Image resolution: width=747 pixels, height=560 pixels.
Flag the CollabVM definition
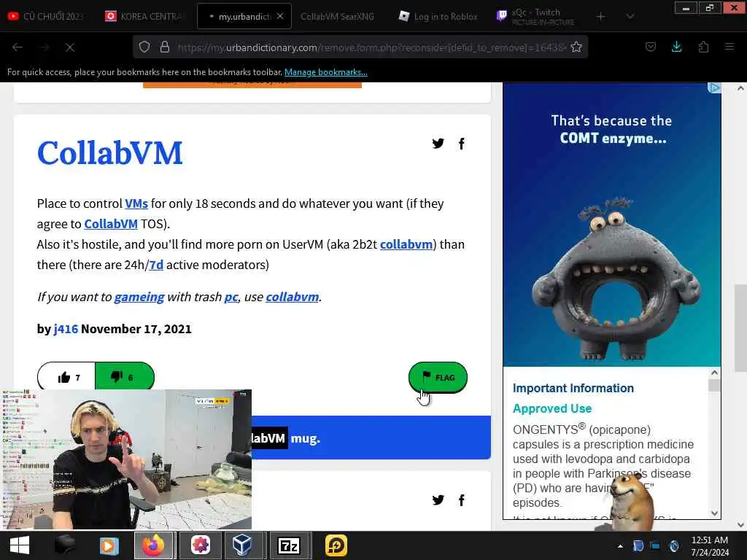[438, 378]
